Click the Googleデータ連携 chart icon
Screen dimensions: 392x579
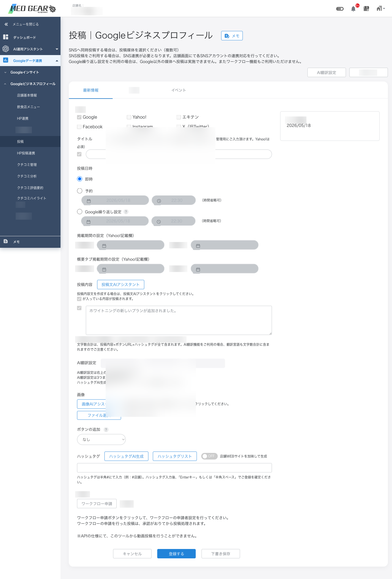tap(6, 60)
